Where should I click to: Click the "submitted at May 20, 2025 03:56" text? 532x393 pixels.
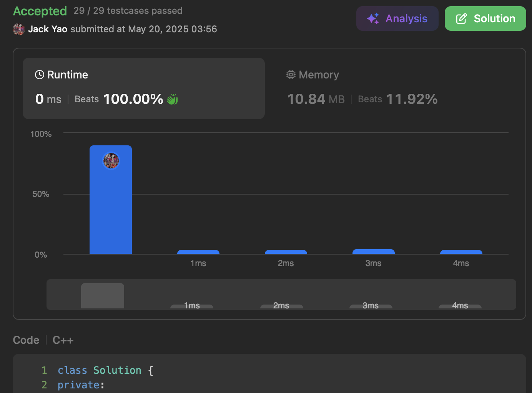[144, 29]
